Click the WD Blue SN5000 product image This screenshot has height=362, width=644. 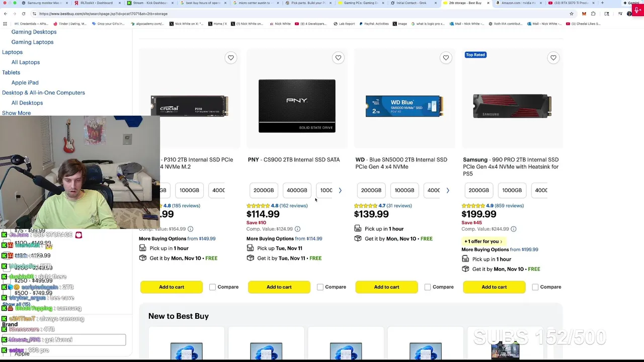(405, 106)
